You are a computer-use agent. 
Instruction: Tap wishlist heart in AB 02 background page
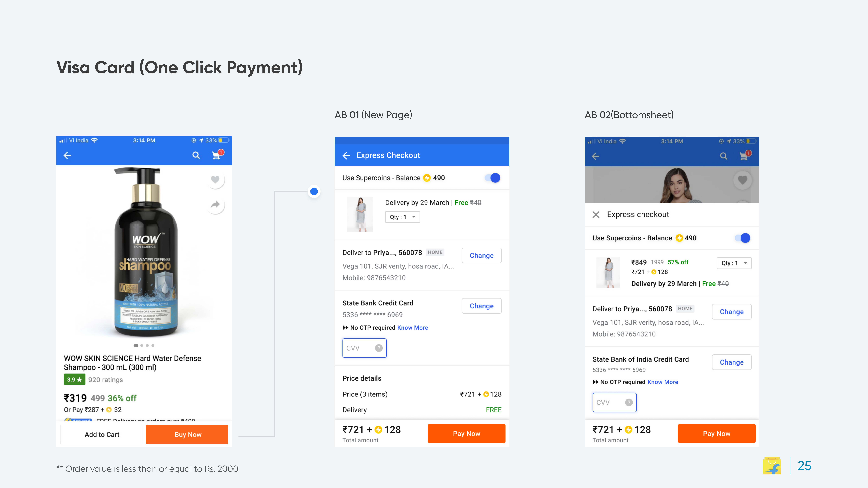(x=743, y=180)
